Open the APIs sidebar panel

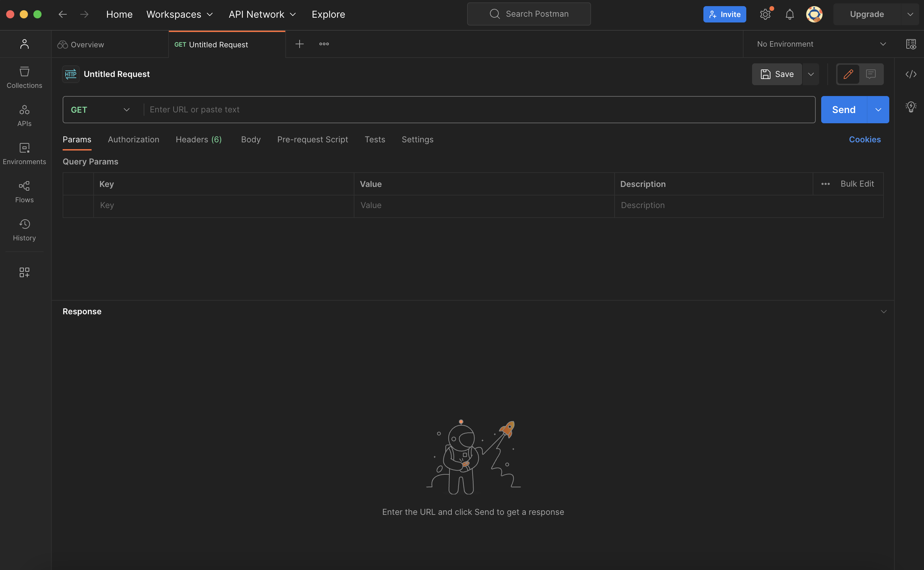[25, 115]
